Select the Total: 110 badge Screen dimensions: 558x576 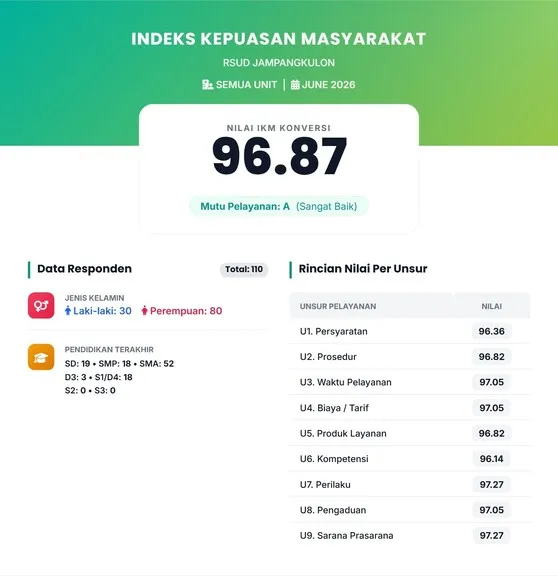click(244, 269)
